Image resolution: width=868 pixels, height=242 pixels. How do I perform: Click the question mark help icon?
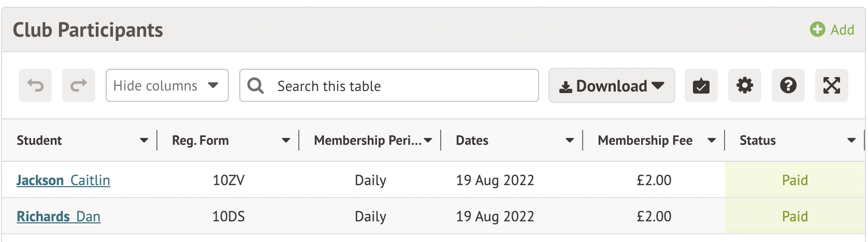click(788, 85)
